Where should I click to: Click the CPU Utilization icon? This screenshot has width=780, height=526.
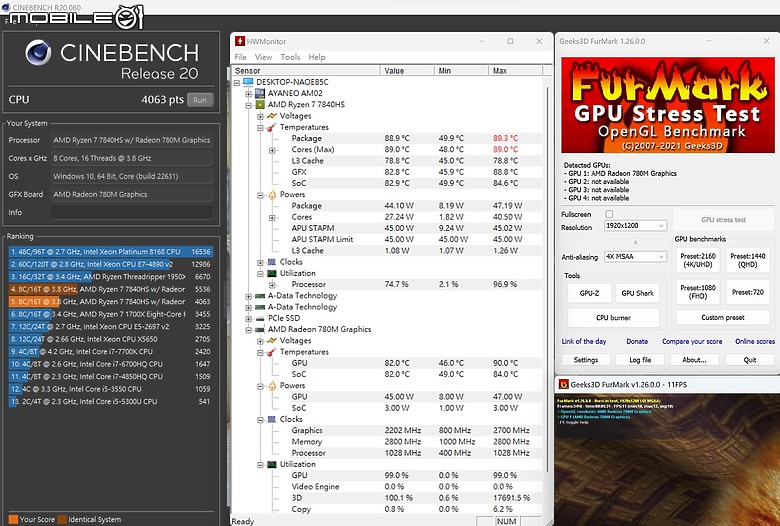(272, 273)
